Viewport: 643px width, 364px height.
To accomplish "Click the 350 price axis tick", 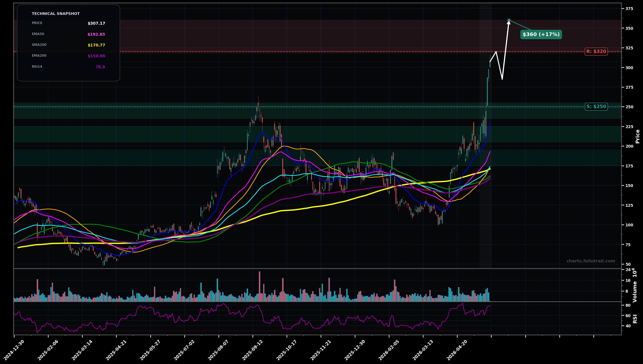I will (x=629, y=29).
